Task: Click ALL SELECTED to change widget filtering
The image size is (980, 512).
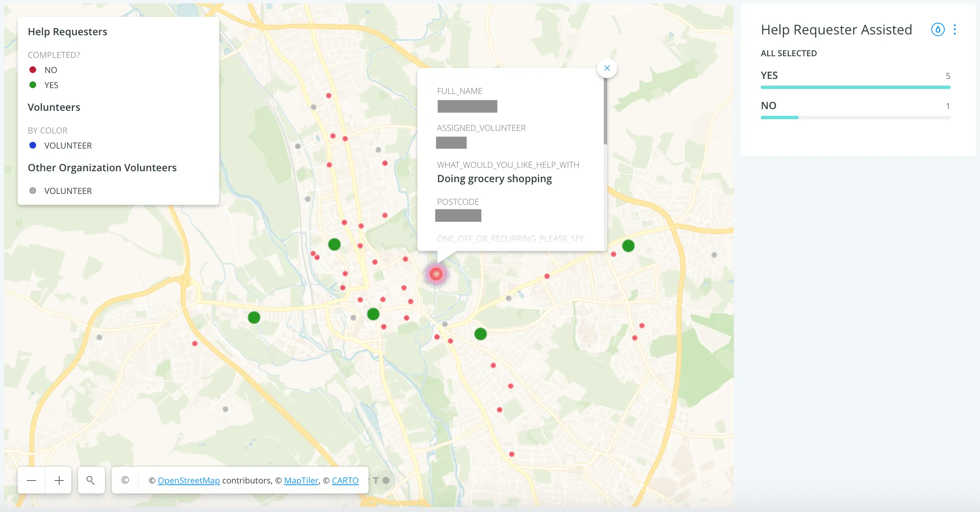Action: tap(789, 53)
